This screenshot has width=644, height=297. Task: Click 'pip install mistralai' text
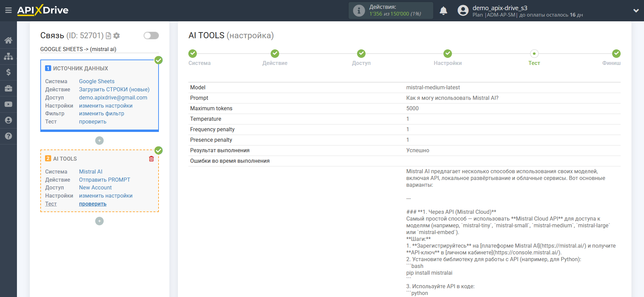(x=429, y=273)
